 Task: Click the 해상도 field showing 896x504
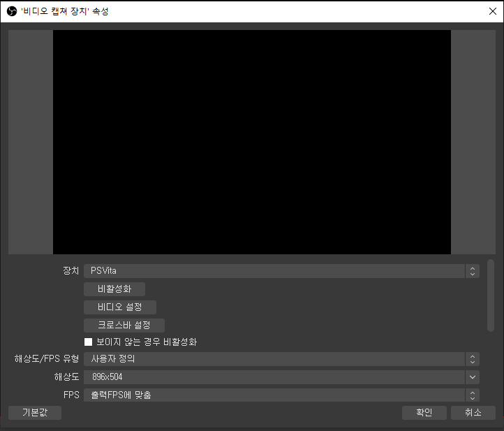[274, 377]
